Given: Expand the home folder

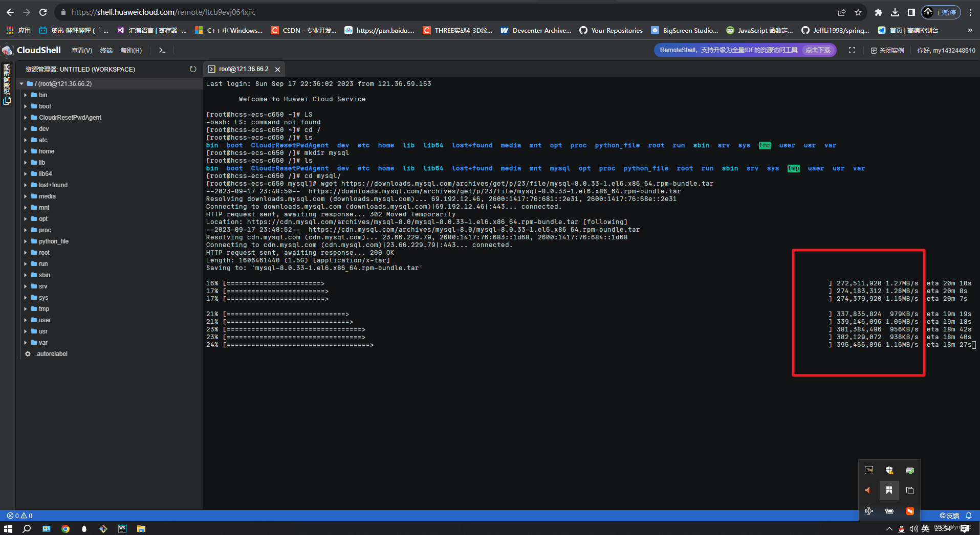Looking at the screenshot, I should point(26,151).
